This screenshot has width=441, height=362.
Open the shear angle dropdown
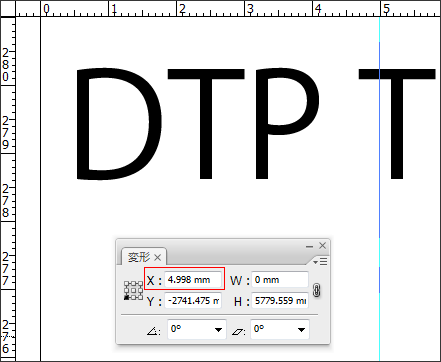pyautogui.click(x=301, y=330)
